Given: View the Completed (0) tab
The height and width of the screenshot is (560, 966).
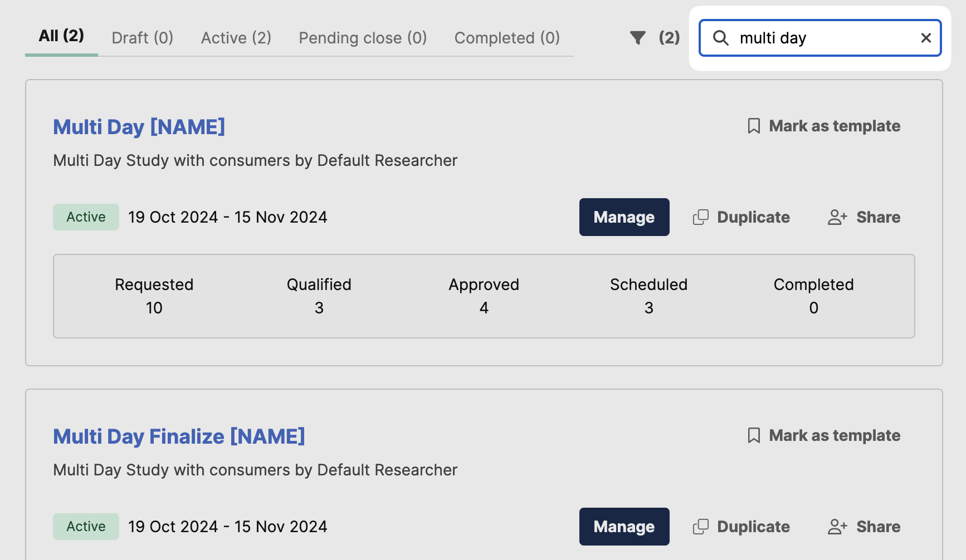Looking at the screenshot, I should coord(507,38).
